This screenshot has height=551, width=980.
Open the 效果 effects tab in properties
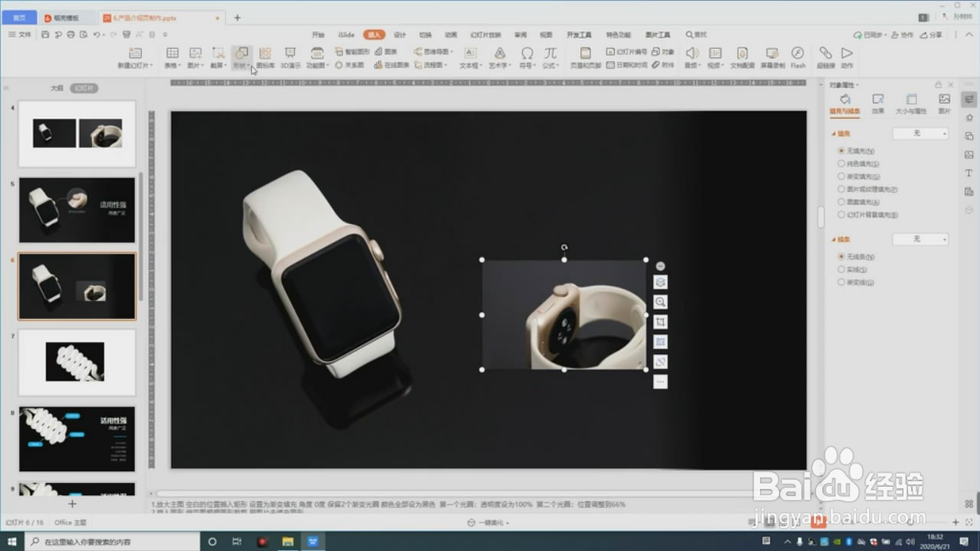point(878,104)
